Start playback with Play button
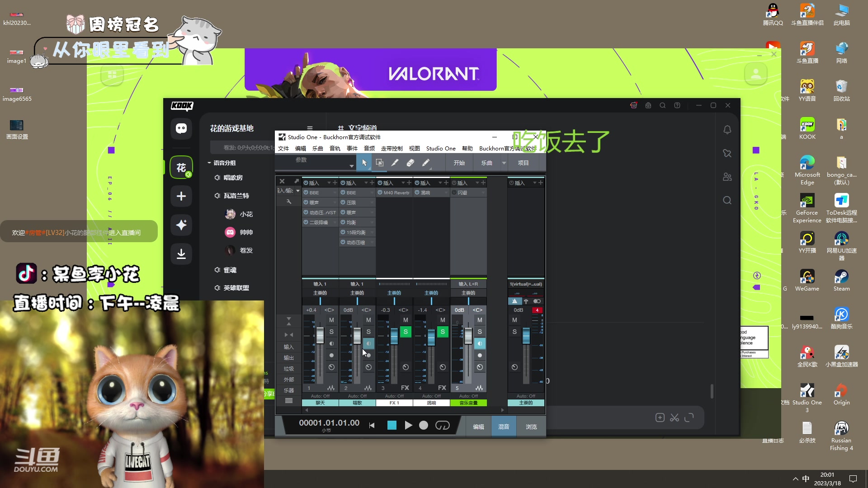868x488 pixels. point(408,426)
